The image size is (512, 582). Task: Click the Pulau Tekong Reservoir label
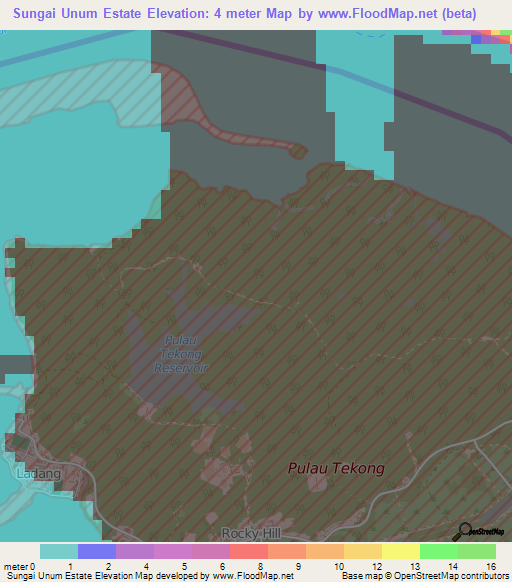click(181, 354)
